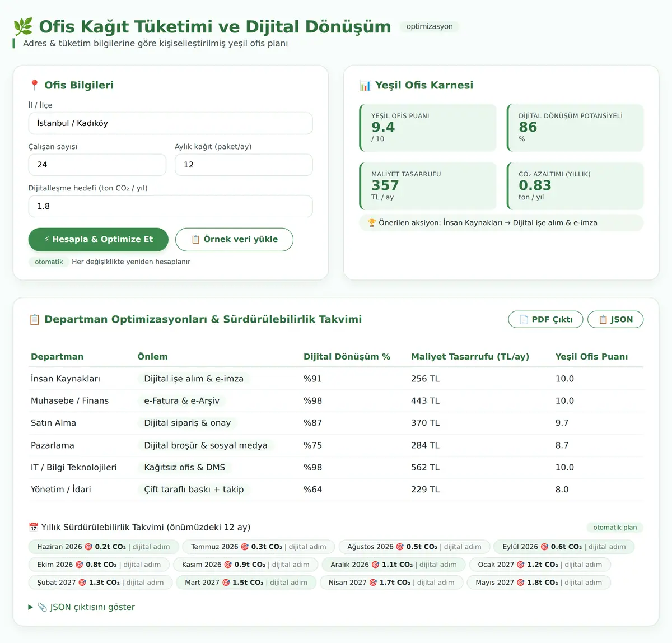Focus the Çalışan sayısı input field

tap(97, 165)
